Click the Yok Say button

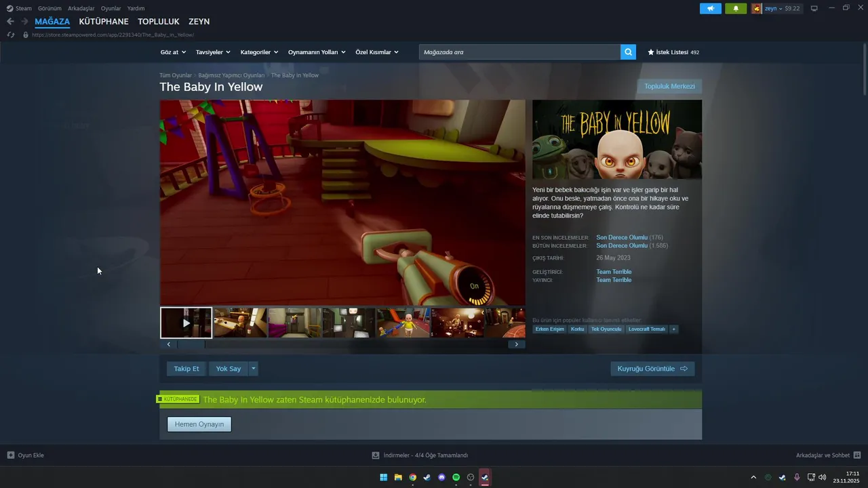229,369
